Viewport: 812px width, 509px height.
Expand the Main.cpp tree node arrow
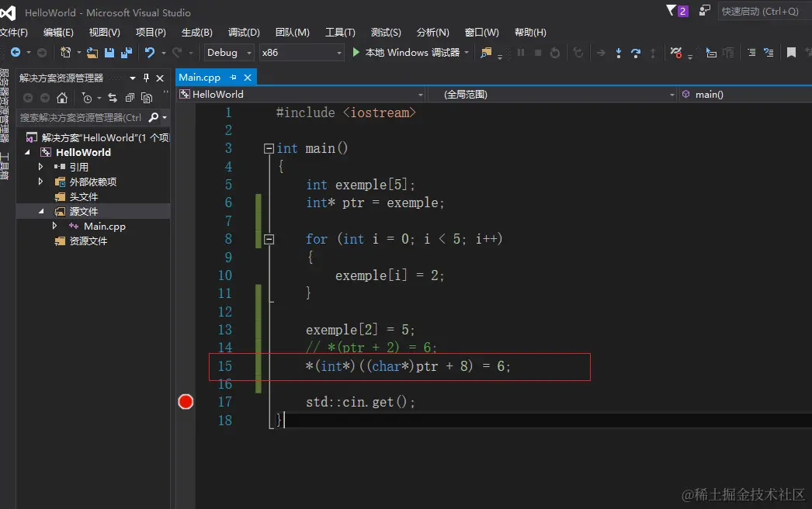(x=54, y=226)
